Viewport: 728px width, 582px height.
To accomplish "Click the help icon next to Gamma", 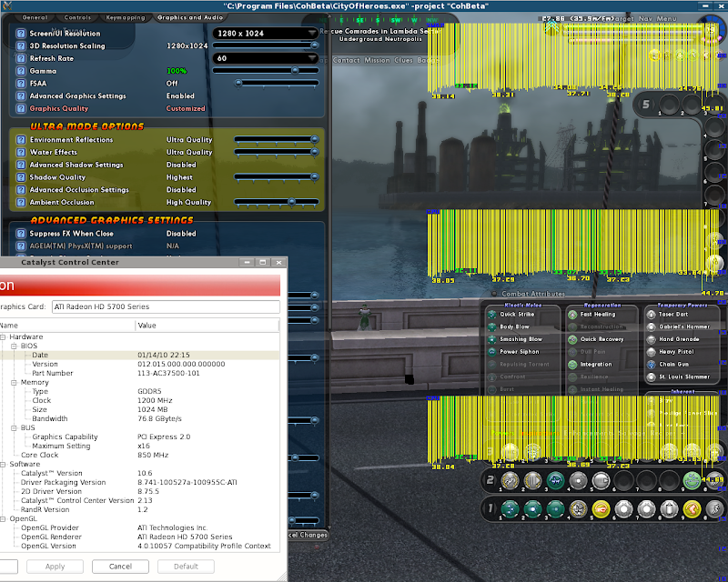I will point(20,71).
